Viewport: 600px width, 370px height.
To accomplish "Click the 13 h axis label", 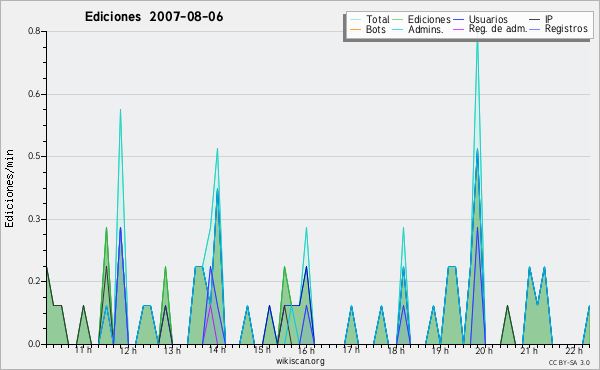I will 172,350.
